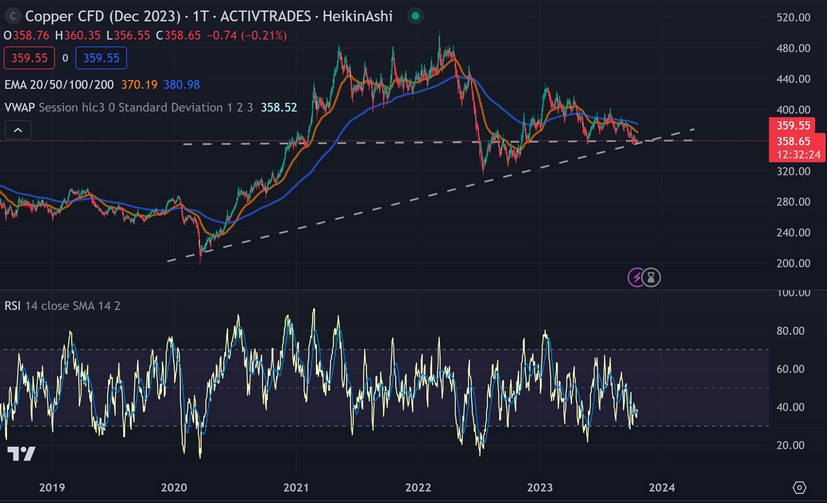
Task: Click the 240.00 price scale label
Action: [x=793, y=232]
